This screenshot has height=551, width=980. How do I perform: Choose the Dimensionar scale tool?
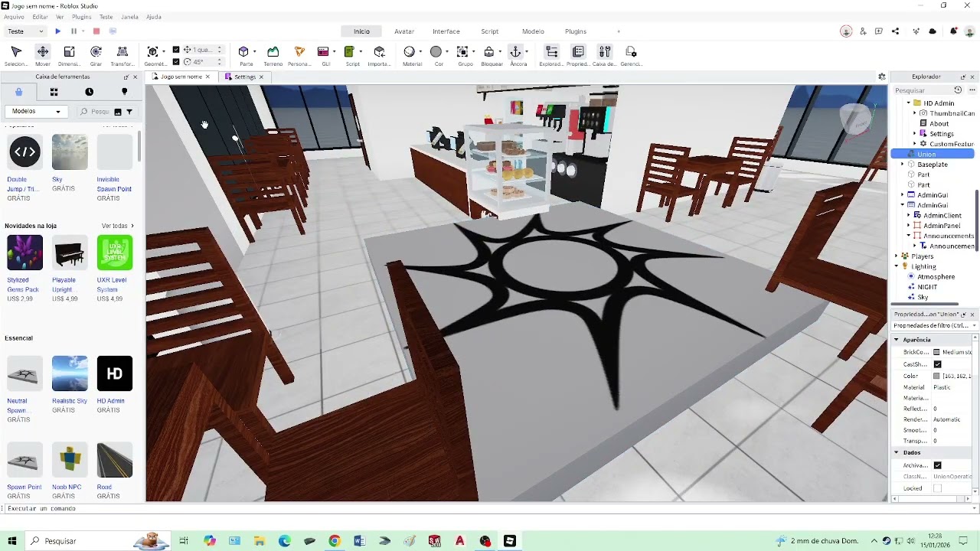pos(69,56)
